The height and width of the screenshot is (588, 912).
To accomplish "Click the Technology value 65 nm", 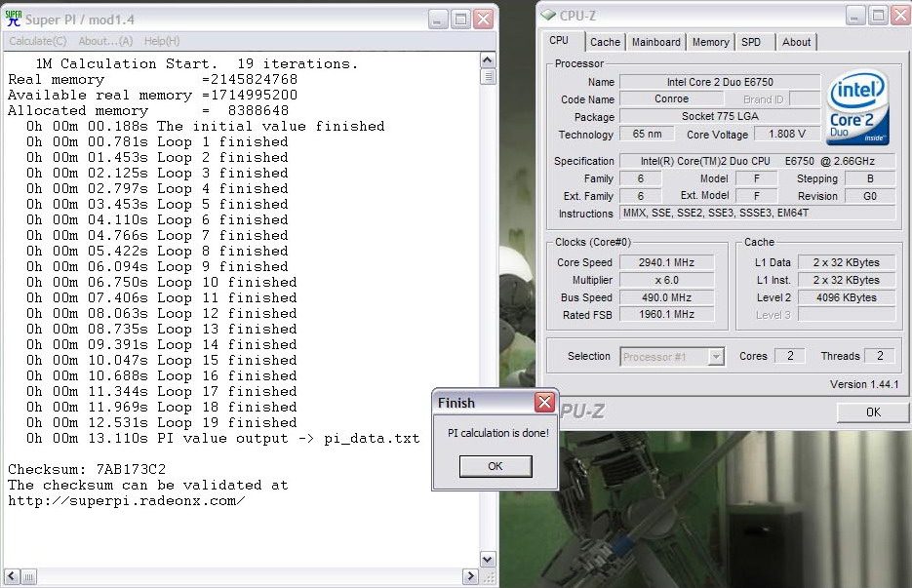I will [647, 134].
